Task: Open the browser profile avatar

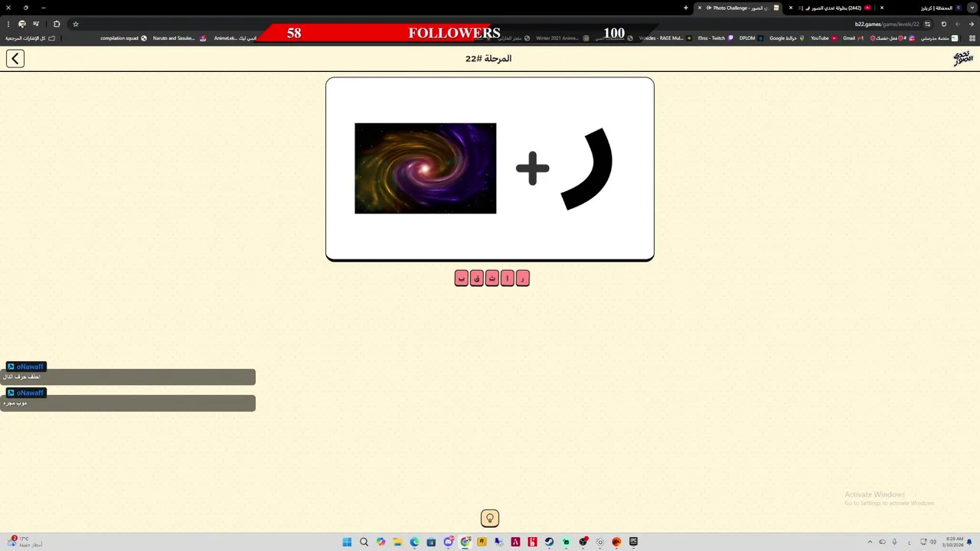Action: (21, 24)
